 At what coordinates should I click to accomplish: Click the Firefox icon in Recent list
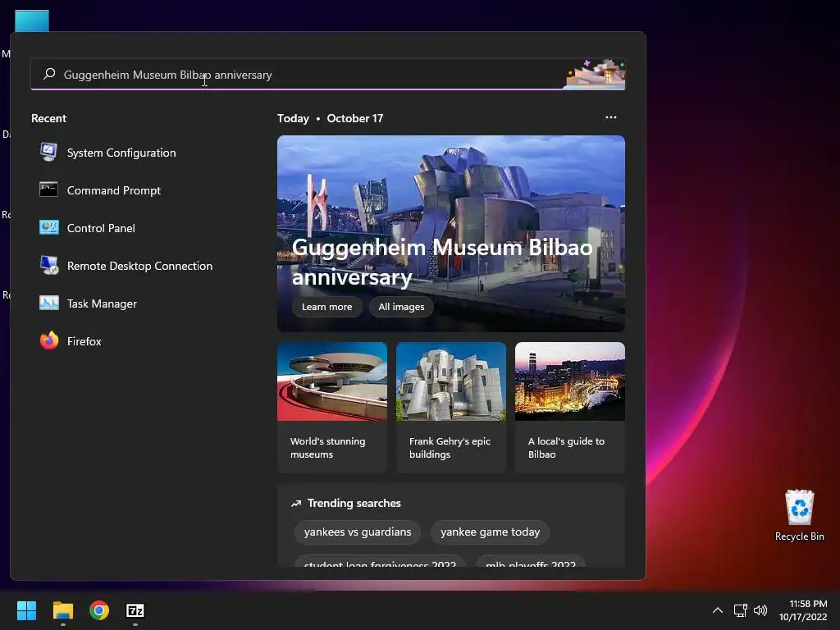(x=48, y=340)
